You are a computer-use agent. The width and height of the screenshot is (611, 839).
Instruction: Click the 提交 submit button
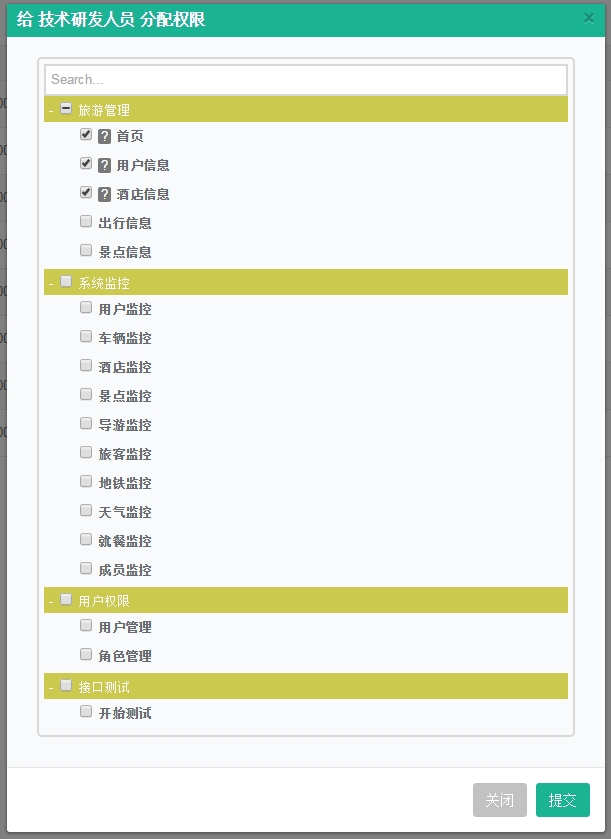coord(562,800)
